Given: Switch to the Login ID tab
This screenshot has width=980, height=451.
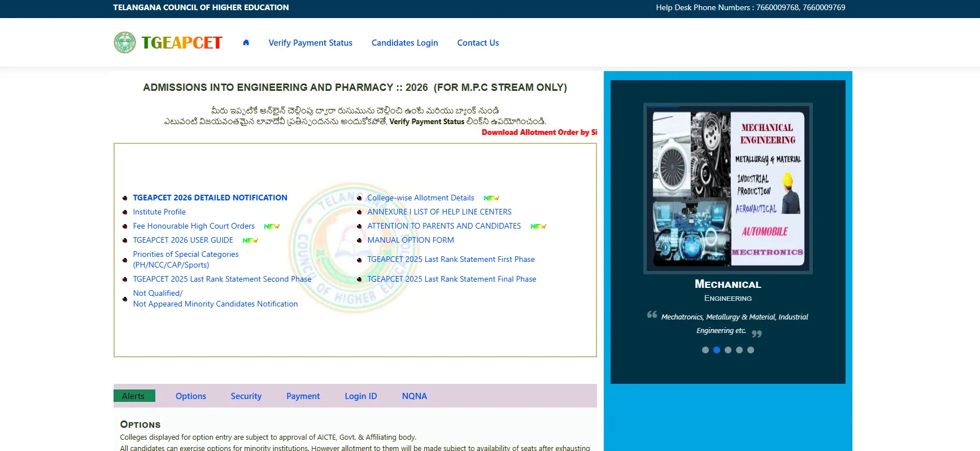Looking at the screenshot, I should pos(361,396).
